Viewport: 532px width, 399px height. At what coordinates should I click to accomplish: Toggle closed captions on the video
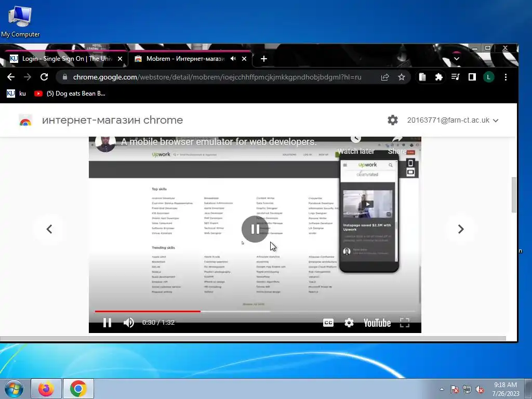pyautogui.click(x=328, y=323)
